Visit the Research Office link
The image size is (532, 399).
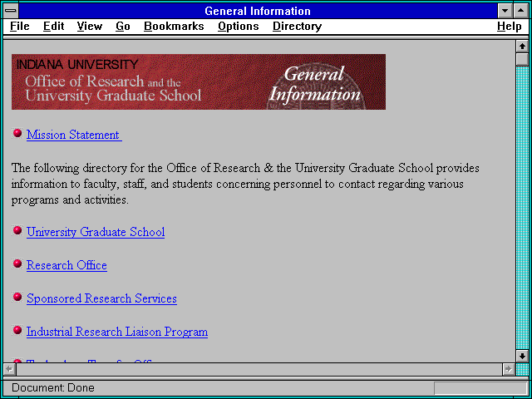click(66, 265)
